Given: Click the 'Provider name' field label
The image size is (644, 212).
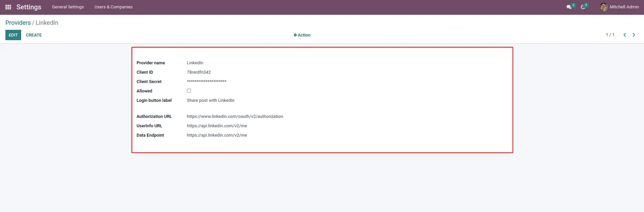Looking at the screenshot, I should click(151, 63).
